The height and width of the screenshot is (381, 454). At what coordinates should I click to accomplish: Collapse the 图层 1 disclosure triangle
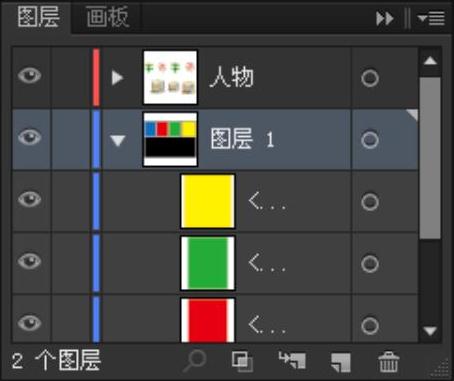coord(118,140)
